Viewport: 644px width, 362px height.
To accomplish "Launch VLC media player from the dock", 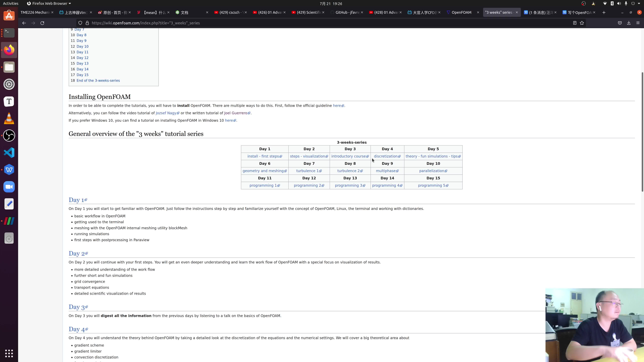I will (x=9, y=118).
